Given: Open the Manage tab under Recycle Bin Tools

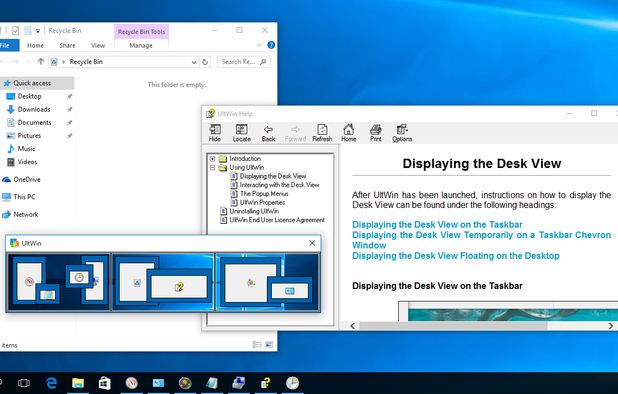Looking at the screenshot, I should coord(141,45).
